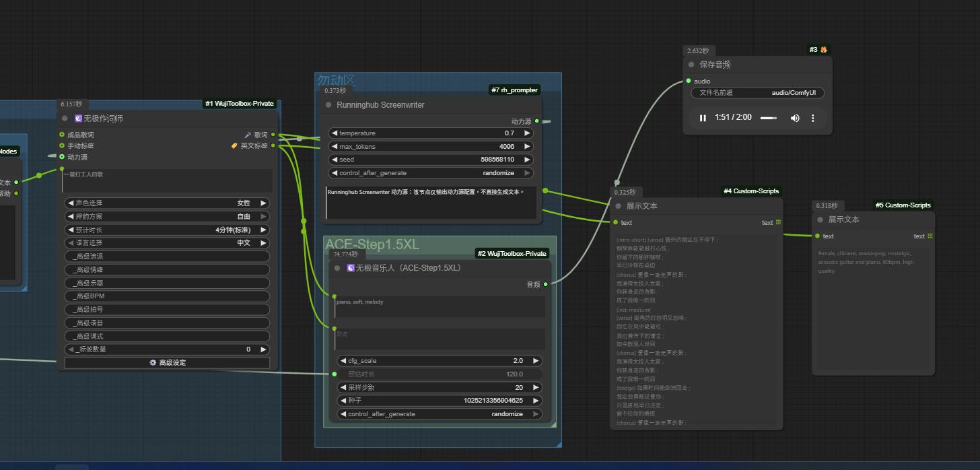The height and width of the screenshot is (470, 980).
Task: Click text input socket on #4 展示文本
Action: [615, 222]
